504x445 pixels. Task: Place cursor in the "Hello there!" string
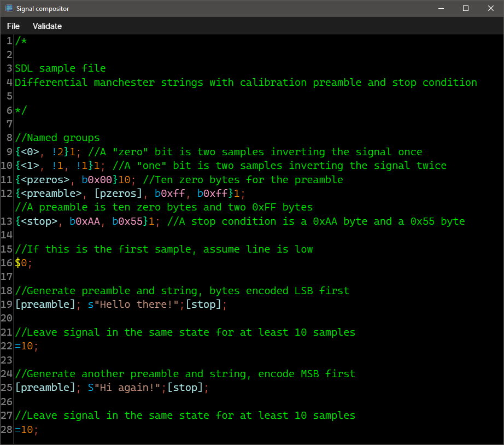(130, 305)
